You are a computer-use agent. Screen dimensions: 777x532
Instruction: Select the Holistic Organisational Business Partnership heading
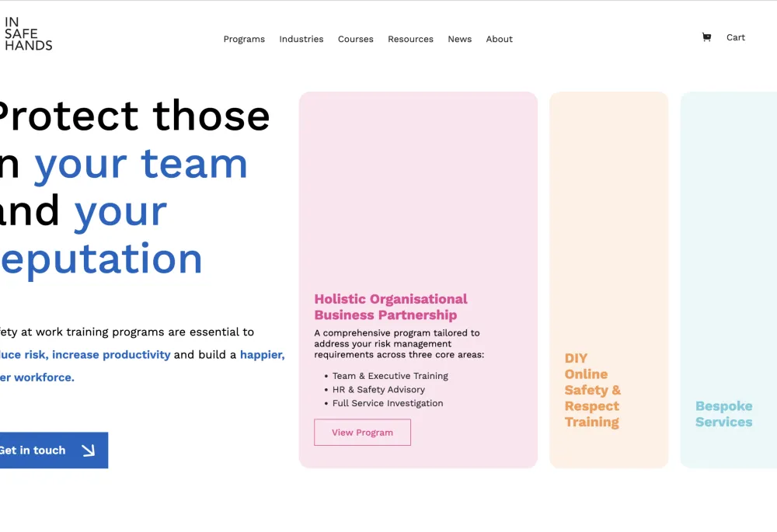click(391, 307)
